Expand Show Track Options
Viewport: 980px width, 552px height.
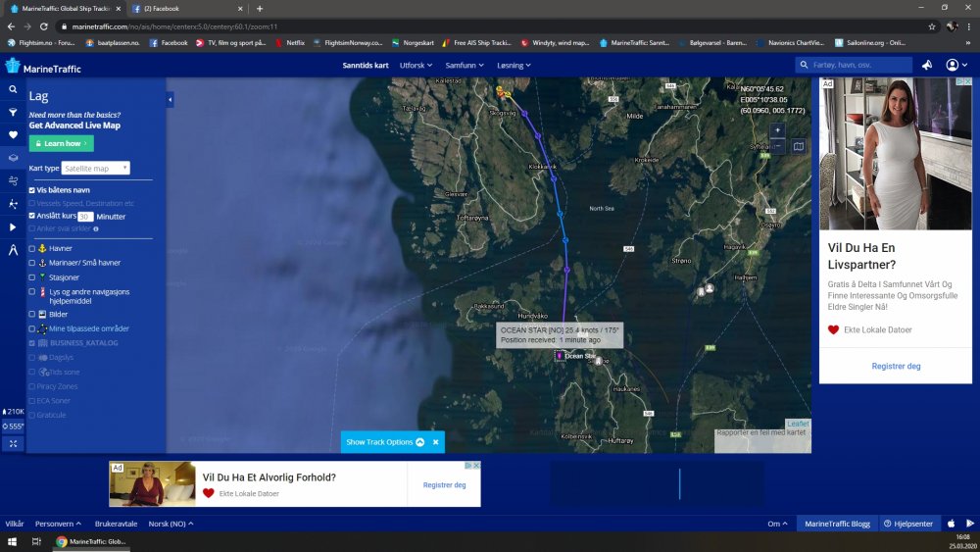click(x=385, y=442)
